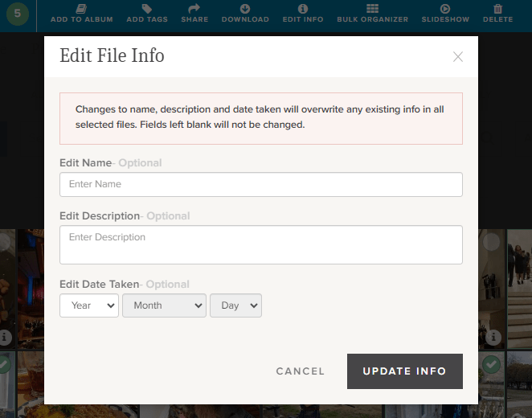Click into the Enter Description box

261,244
